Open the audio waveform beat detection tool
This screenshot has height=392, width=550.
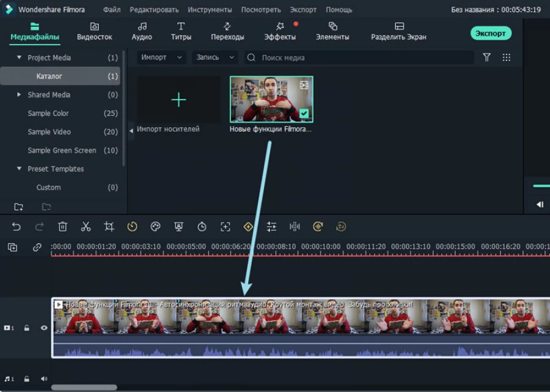295,227
